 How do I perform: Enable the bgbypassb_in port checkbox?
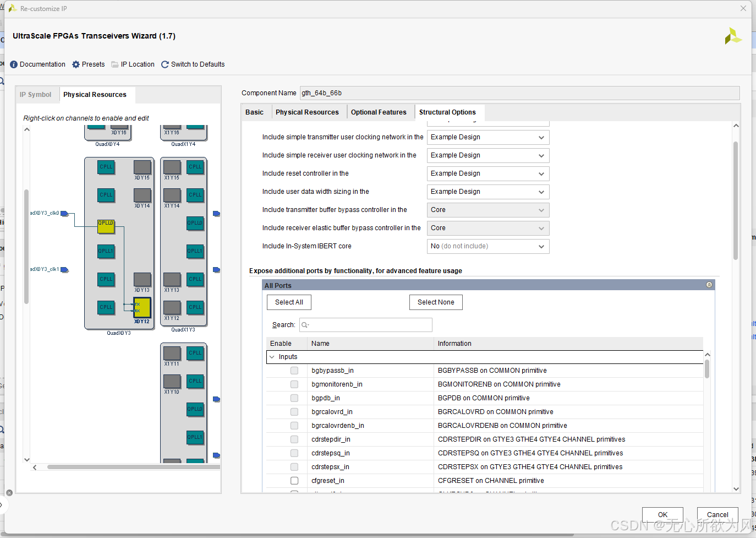click(x=294, y=371)
